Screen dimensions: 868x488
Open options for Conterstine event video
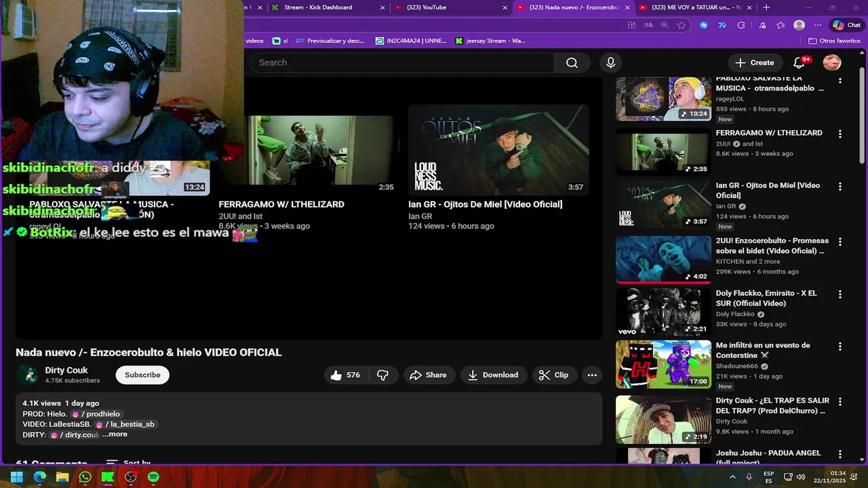(x=840, y=346)
